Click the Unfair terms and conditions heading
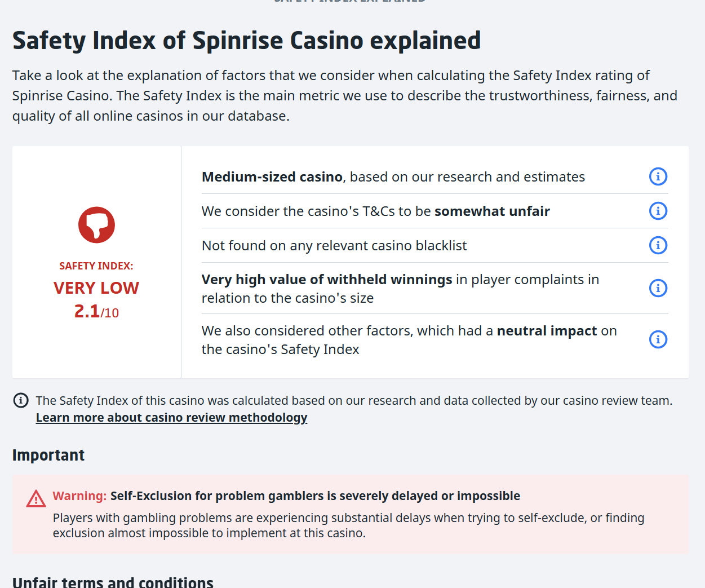This screenshot has height=588, width=705. (113, 582)
